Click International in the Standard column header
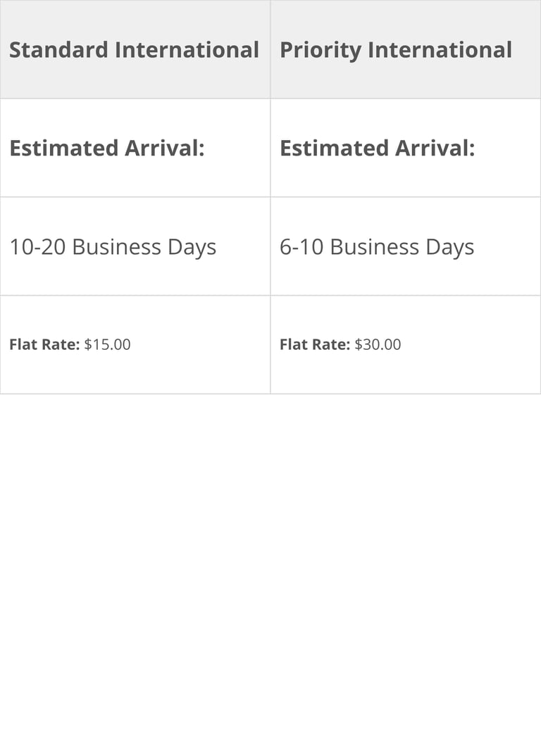Image resolution: width=541 pixels, height=756 pixels. pyautogui.click(x=187, y=50)
